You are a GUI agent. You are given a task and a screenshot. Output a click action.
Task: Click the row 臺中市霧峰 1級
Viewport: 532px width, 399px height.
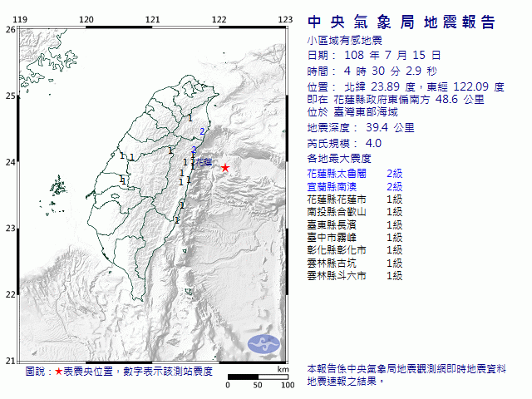click(355, 238)
